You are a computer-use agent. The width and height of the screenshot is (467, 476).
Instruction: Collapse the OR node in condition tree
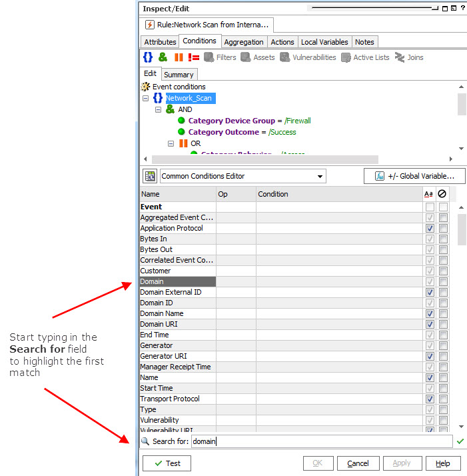(x=171, y=143)
